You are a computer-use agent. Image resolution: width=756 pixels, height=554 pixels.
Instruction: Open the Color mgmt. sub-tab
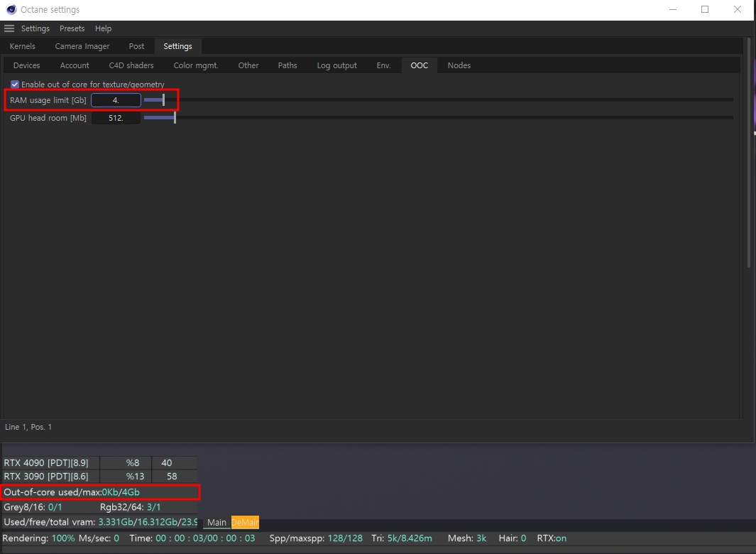[196, 65]
